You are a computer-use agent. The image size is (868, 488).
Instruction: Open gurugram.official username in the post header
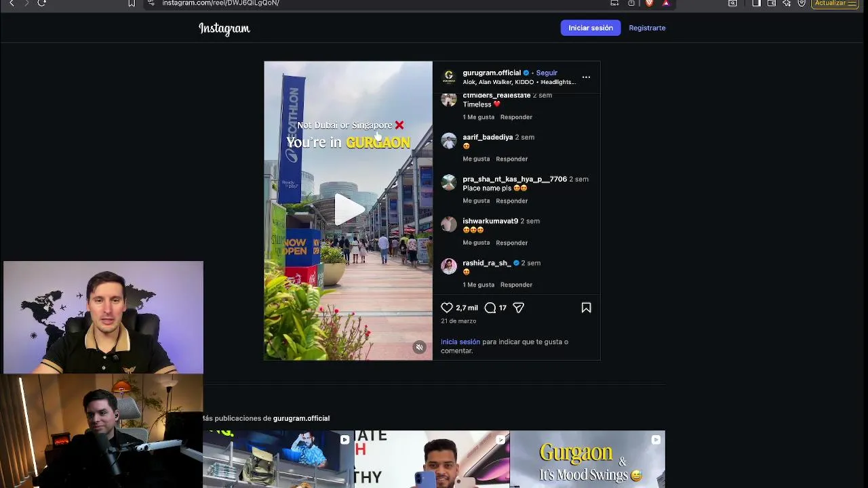(x=492, y=73)
